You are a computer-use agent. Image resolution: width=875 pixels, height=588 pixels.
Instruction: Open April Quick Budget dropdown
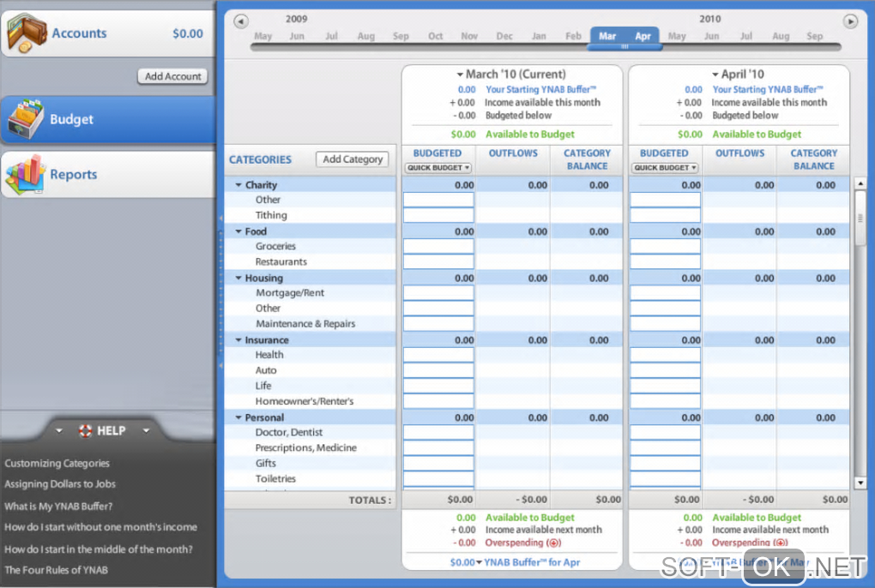click(665, 168)
